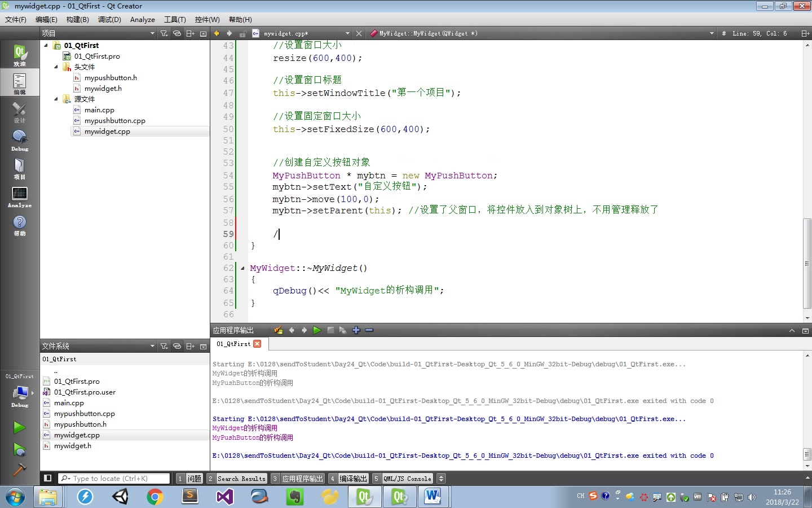This screenshot has width=812, height=508.
Task: Switch to Design mode in the left sidebar
Action: point(20,111)
